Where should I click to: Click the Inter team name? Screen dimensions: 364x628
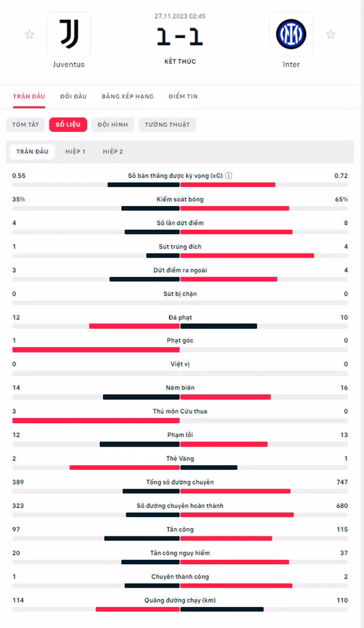tap(291, 64)
